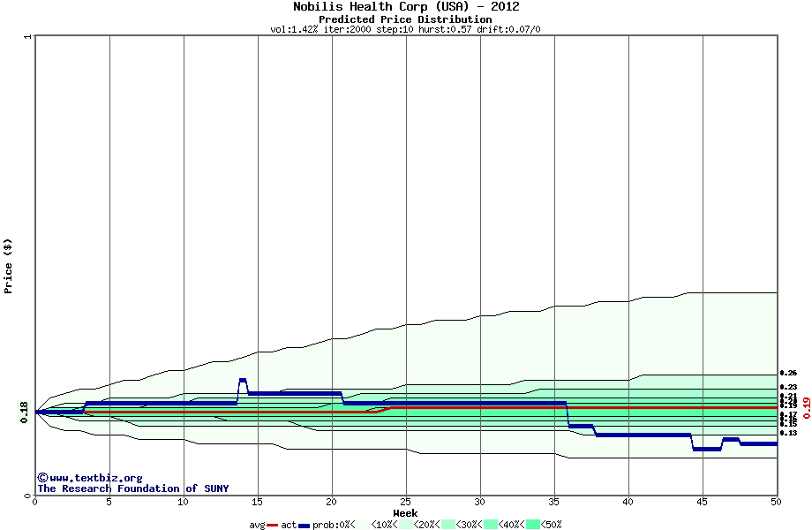Click the x-axis tick label 5
This screenshot has width=812, height=530.
(109, 502)
